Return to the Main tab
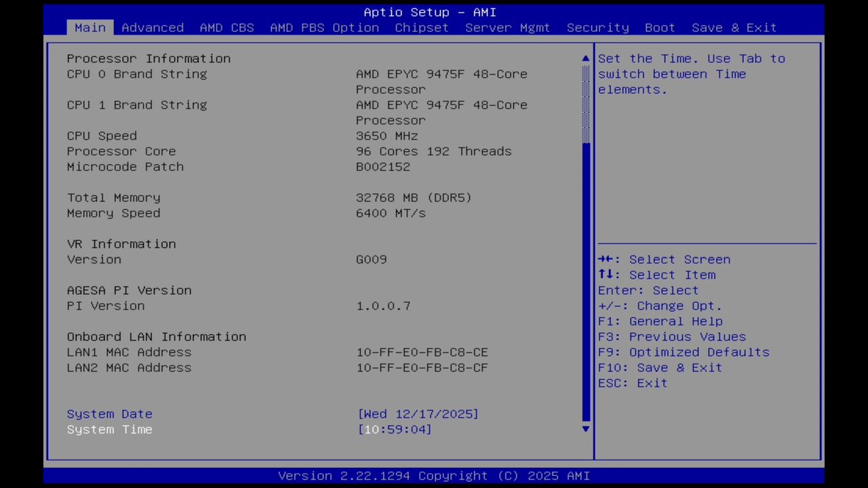 [90, 28]
